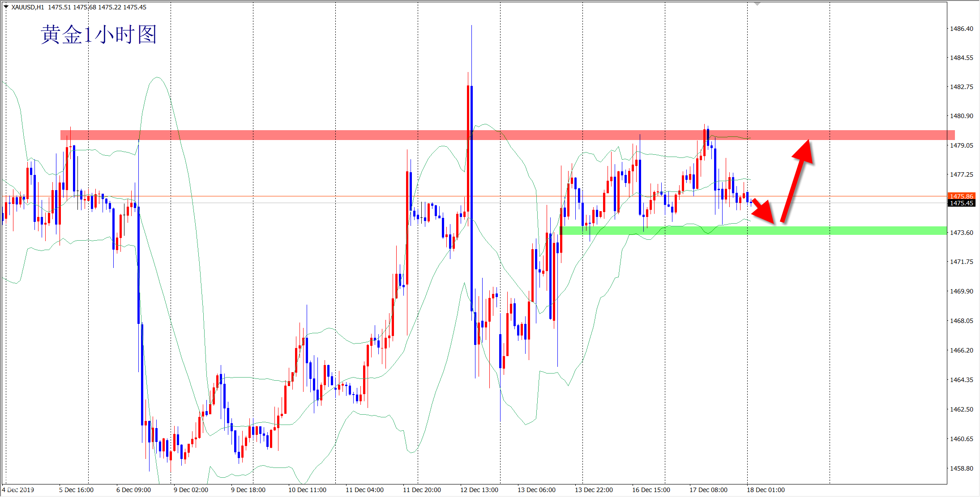The width and height of the screenshot is (980, 497).
Task: Click the 9 Dec 02:00 time label
Action: click(191, 490)
